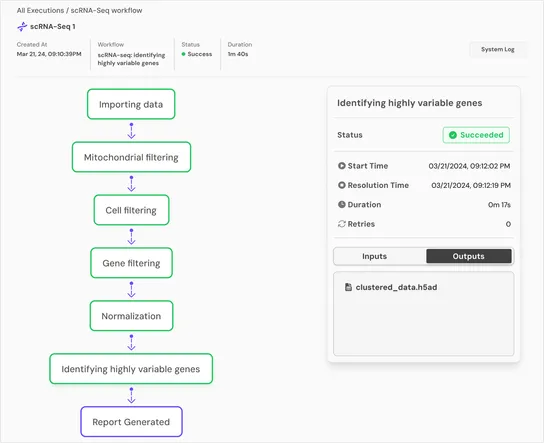Click the Succeeded checkmark icon
Image resolution: width=544 pixels, height=443 pixels.
click(453, 135)
